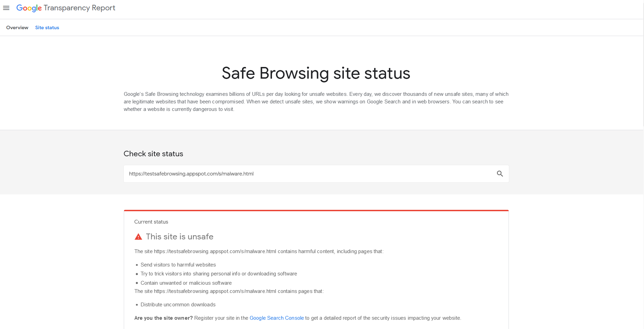The image size is (644, 329).
Task: Click the Distribute uncommon downloads bullet
Action: click(x=178, y=305)
